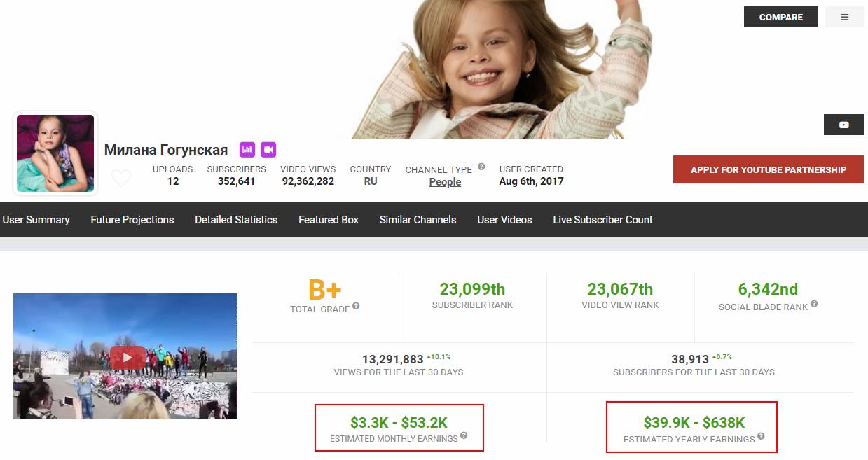Favorite the channel with the heart icon
This screenshot has height=460, width=868.
(x=121, y=179)
